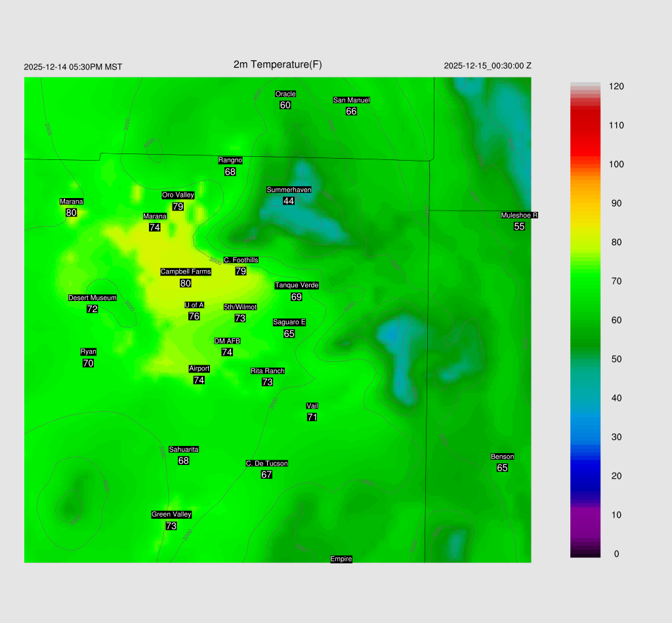Click the Green Valley temperature reading
This screenshot has width=672, height=623.
point(171,526)
